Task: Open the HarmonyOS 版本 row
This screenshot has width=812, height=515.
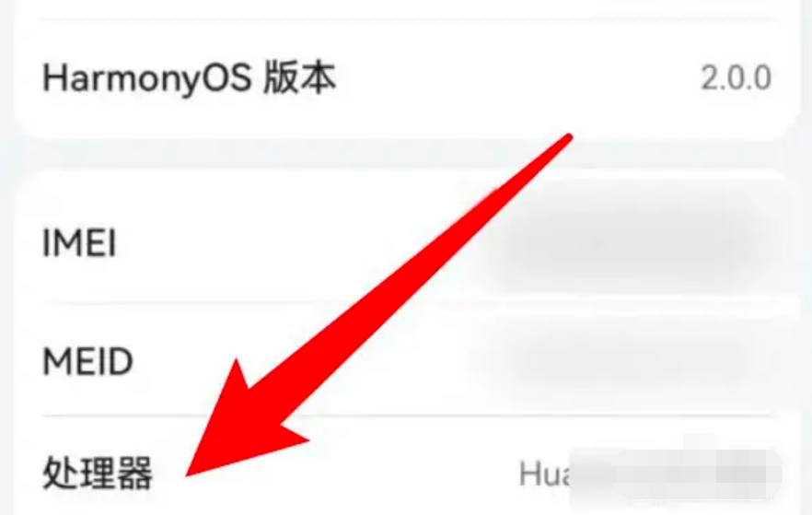Action: [406, 78]
